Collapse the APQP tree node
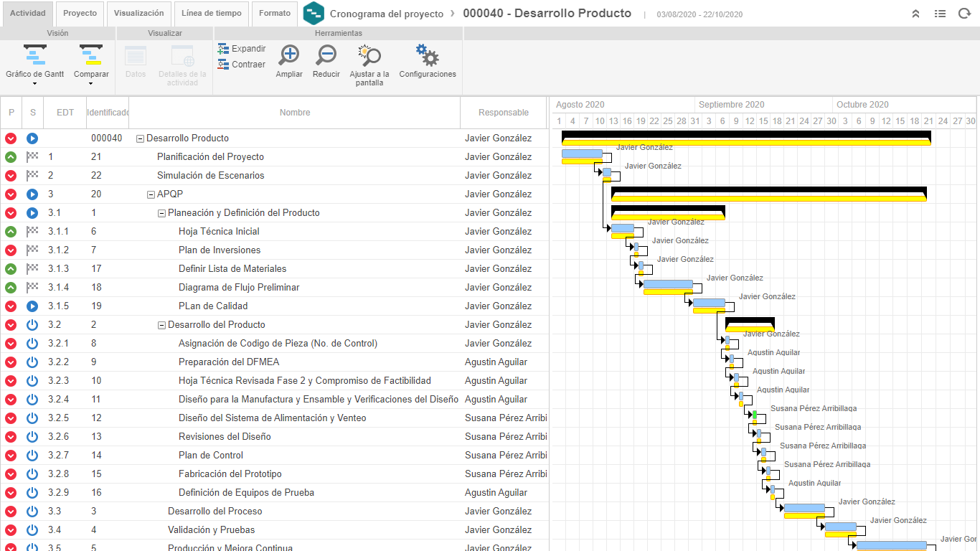This screenshot has height=551, width=980. tap(151, 194)
